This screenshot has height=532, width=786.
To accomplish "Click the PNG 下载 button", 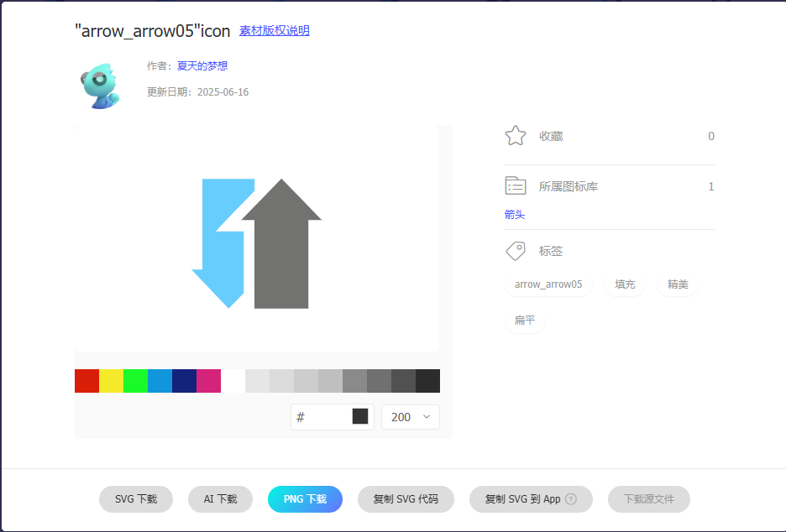I will tap(305, 499).
